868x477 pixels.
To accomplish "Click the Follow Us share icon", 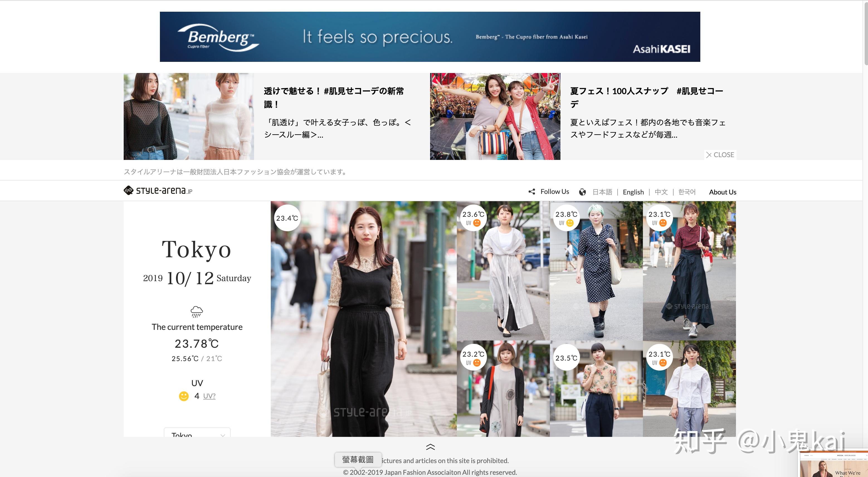I will pos(532,191).
